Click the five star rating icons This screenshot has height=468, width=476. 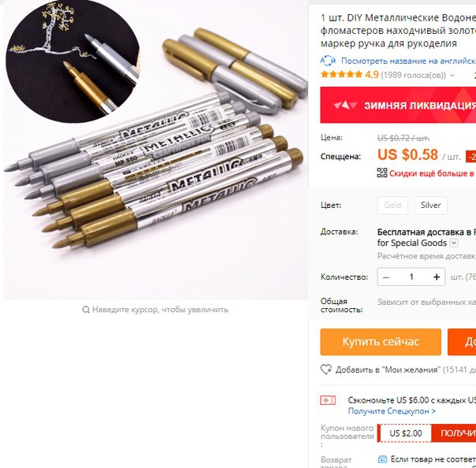click(341, 74)
